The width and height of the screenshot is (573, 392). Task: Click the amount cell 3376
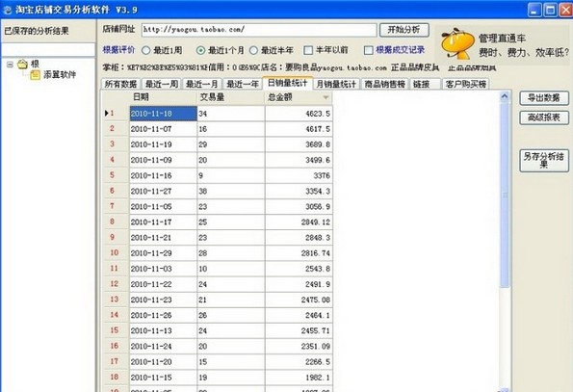(299, 175)
